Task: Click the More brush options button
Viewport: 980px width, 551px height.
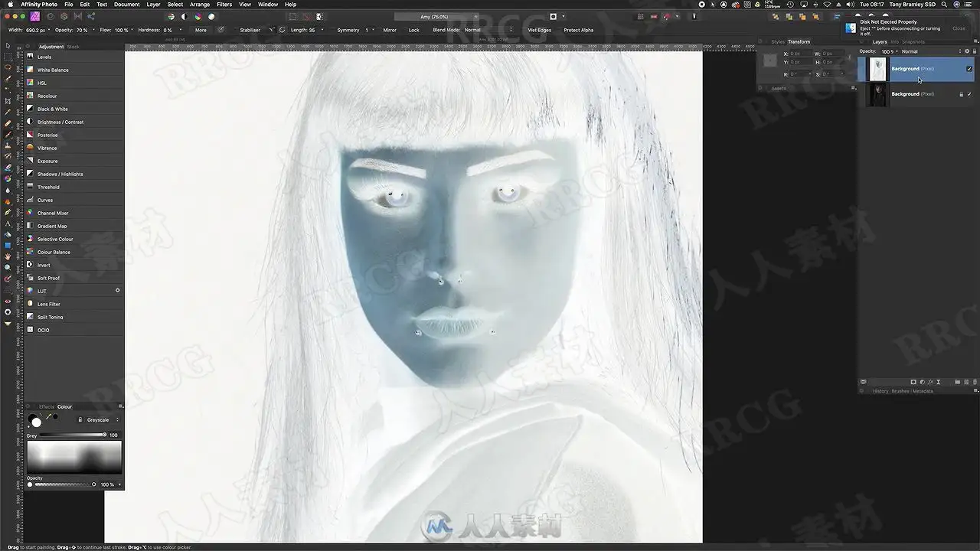Action: coord(201,30)
